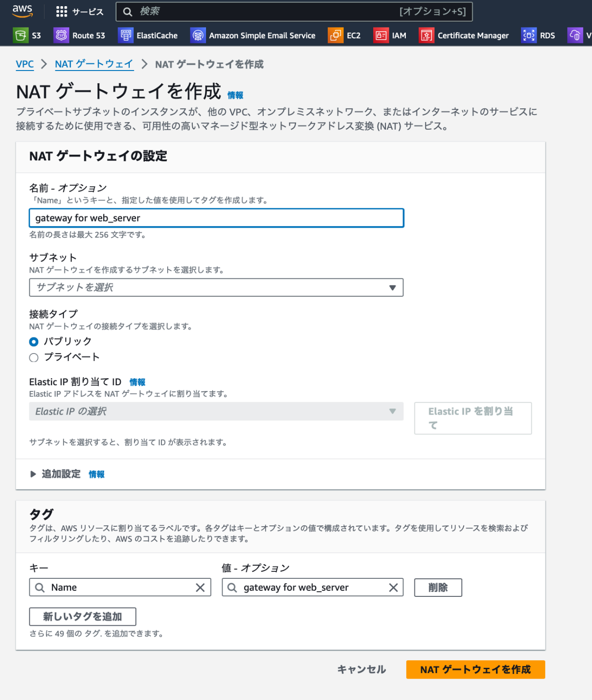
Task: Go to NAT ゲートウェイ breadcrumb link
Action: click(x=94, y=64)
